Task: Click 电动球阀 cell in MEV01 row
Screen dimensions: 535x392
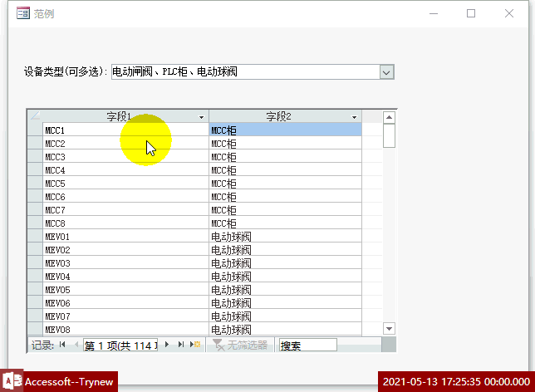Action: (x=285, y=237)
